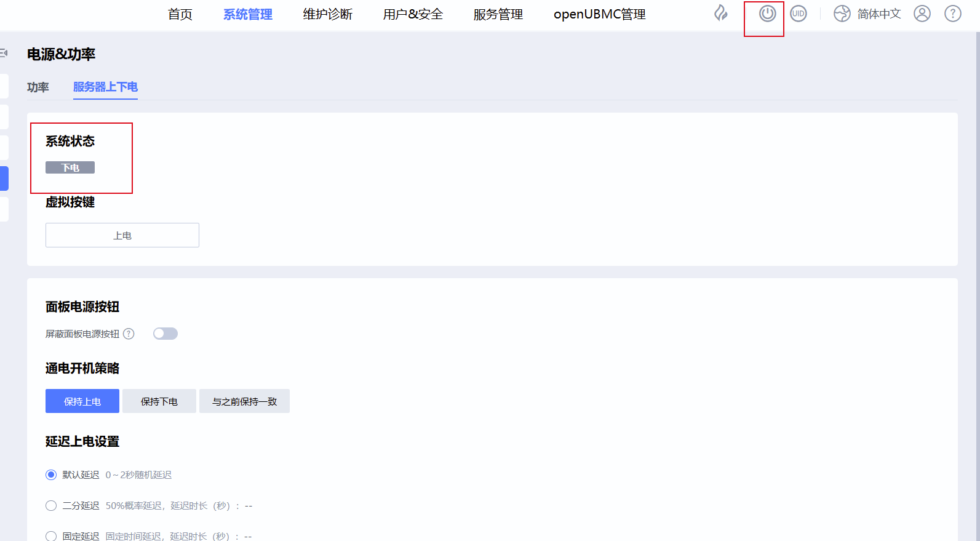
Task: Click the globe language icon
Action: click(842, 14)
